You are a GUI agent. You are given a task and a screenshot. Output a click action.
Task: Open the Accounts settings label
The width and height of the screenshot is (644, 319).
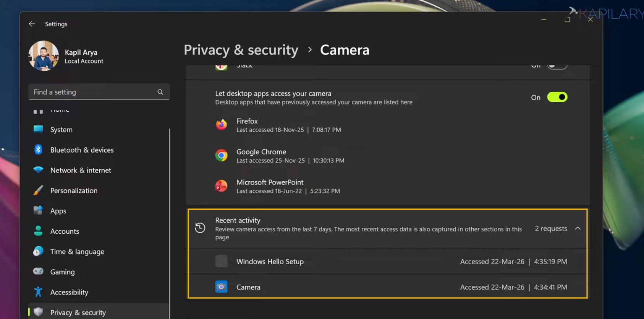tap(65, 231)
